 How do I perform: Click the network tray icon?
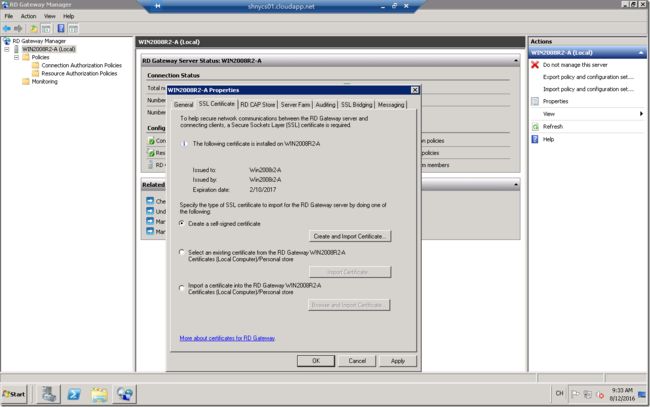coord(587,394)
